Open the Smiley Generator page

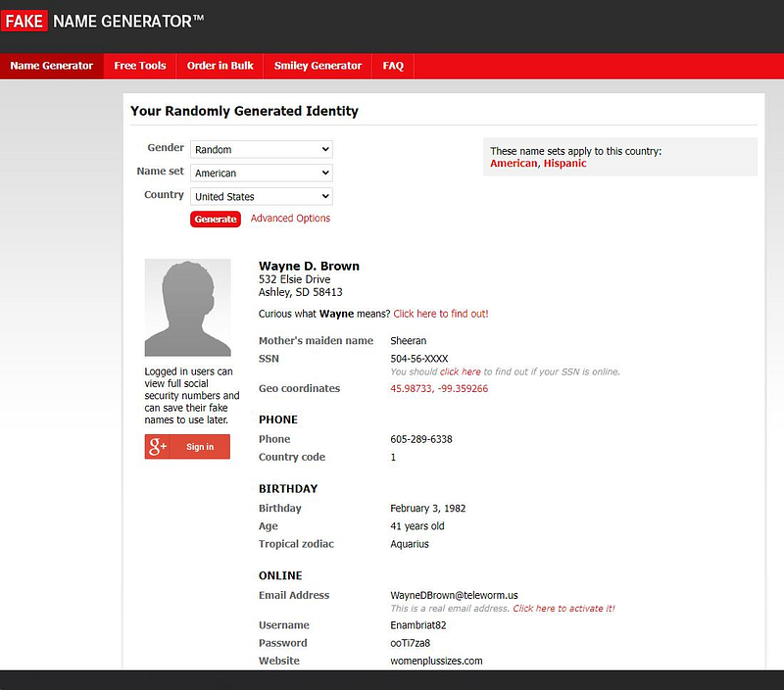tap(318, 66)
